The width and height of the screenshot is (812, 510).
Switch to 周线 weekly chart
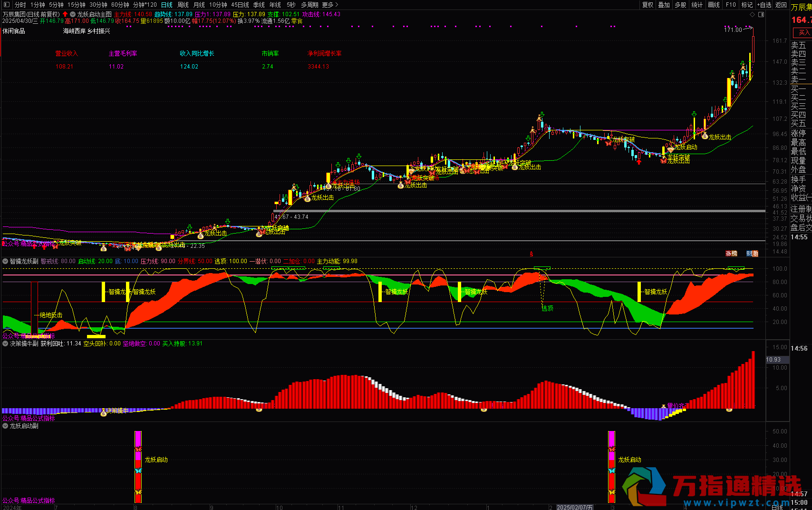(x=183, y=5)
